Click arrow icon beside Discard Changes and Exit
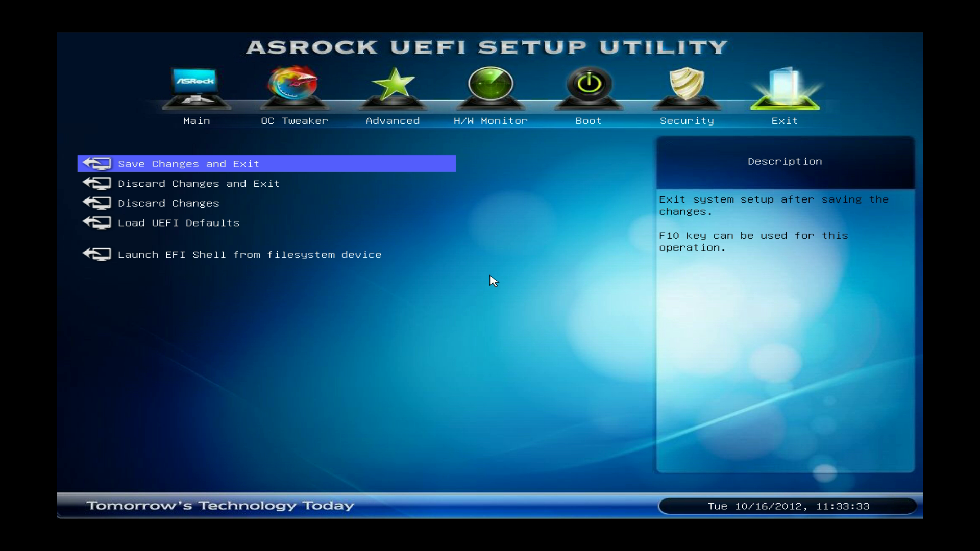This screenshot has width=980, height=551. tap(97, 183)
